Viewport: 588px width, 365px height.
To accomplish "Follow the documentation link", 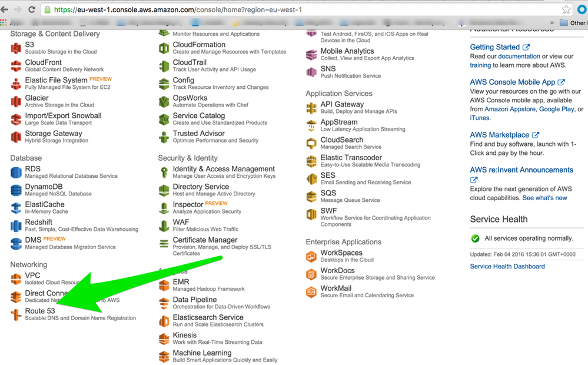I will (x=519, y=57).
